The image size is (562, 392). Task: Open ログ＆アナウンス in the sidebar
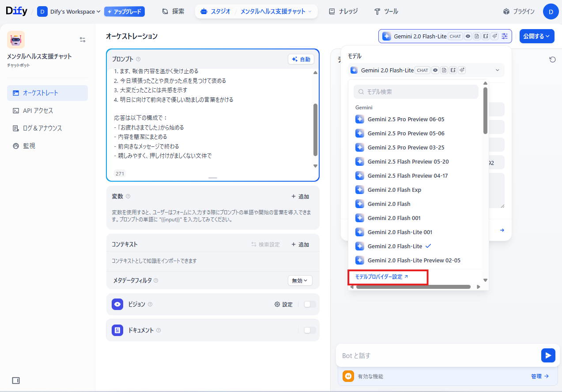[47, 128]
